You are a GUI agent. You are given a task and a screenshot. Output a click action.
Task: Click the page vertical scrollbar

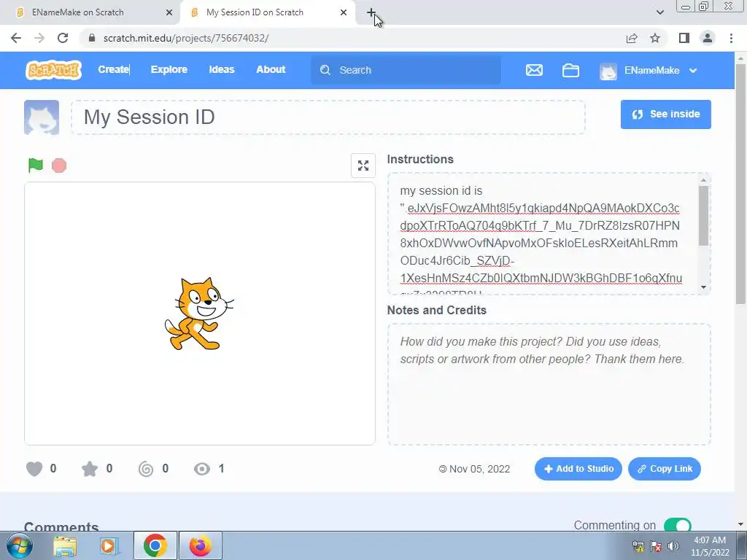[740, 184]
